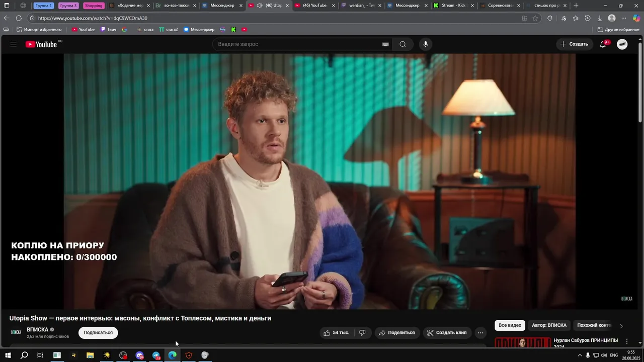This screenshot has width=644, height=362.
Task: Open the volume control in system tray
Action: 604,355
